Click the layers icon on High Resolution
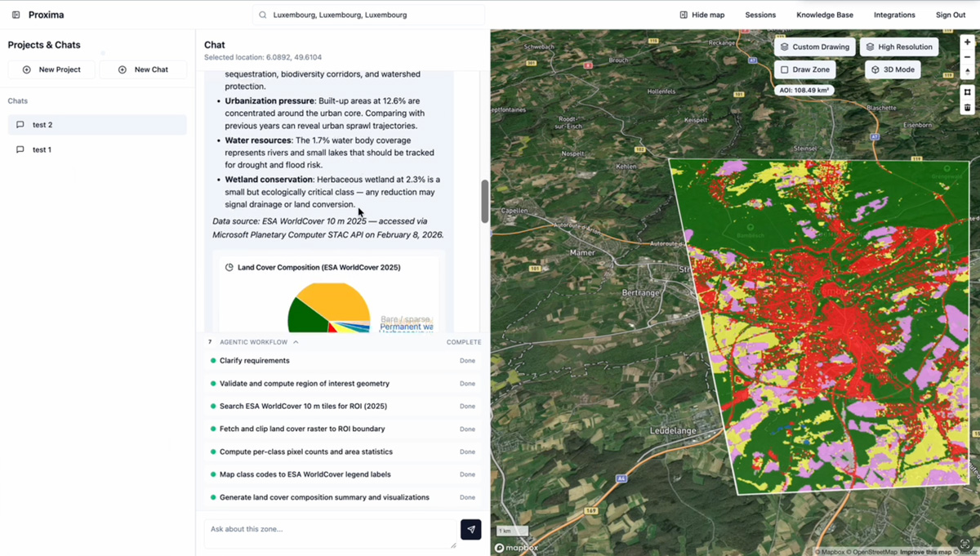Viewport: 980px width, 556px height. (x=871, y=47)
